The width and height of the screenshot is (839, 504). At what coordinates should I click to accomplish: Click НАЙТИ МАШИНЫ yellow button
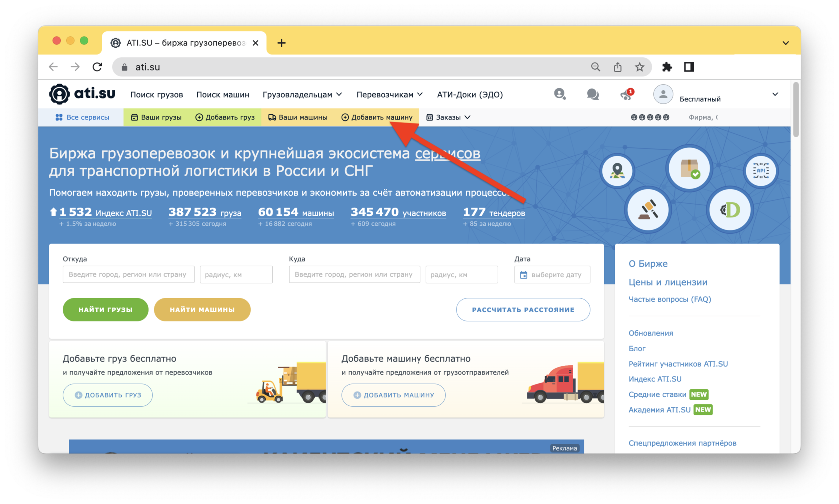pos(202,310)
